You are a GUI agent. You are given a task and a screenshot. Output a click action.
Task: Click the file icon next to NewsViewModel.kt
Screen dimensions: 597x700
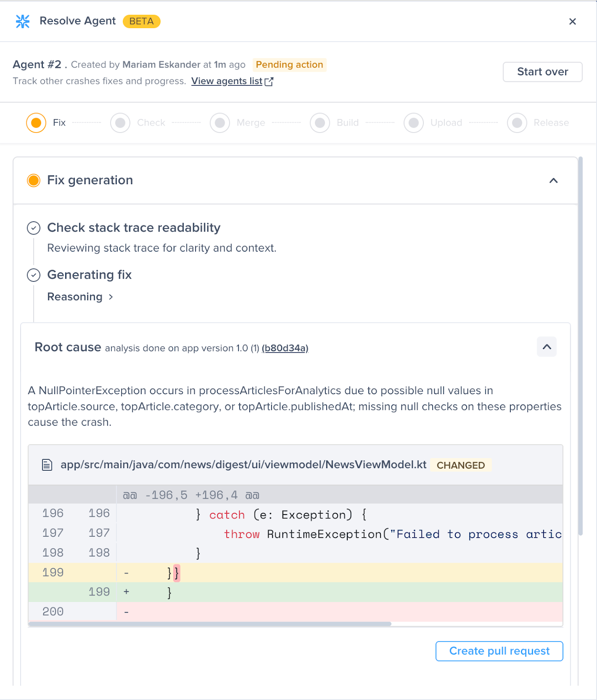[x=47, y=465]
